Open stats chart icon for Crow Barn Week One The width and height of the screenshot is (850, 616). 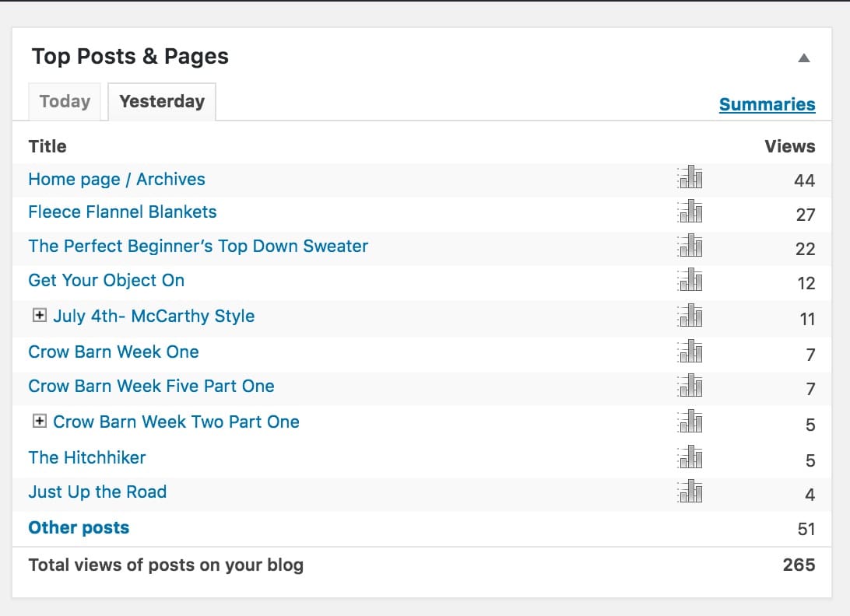pos(690,352)
